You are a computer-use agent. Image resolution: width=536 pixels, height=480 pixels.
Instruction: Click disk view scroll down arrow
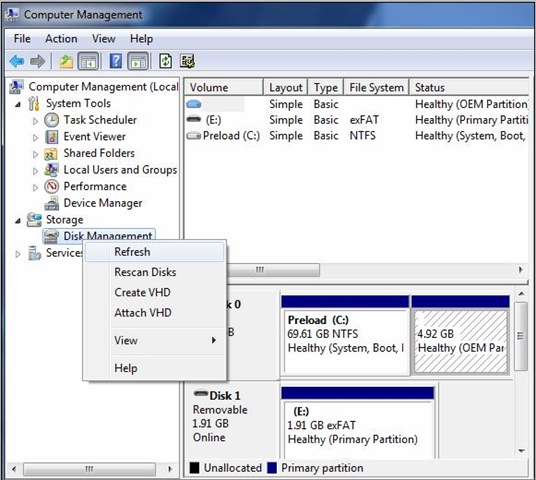coord(521,451)
